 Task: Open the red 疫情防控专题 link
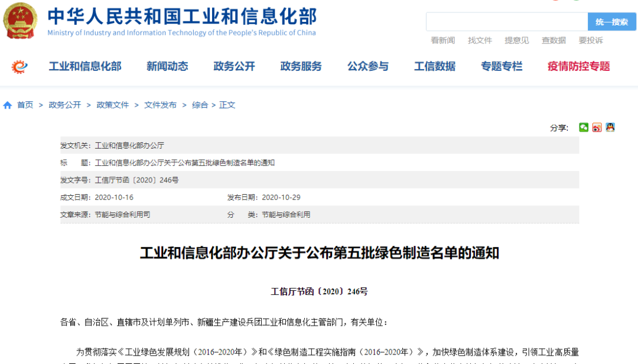[578, 67]
